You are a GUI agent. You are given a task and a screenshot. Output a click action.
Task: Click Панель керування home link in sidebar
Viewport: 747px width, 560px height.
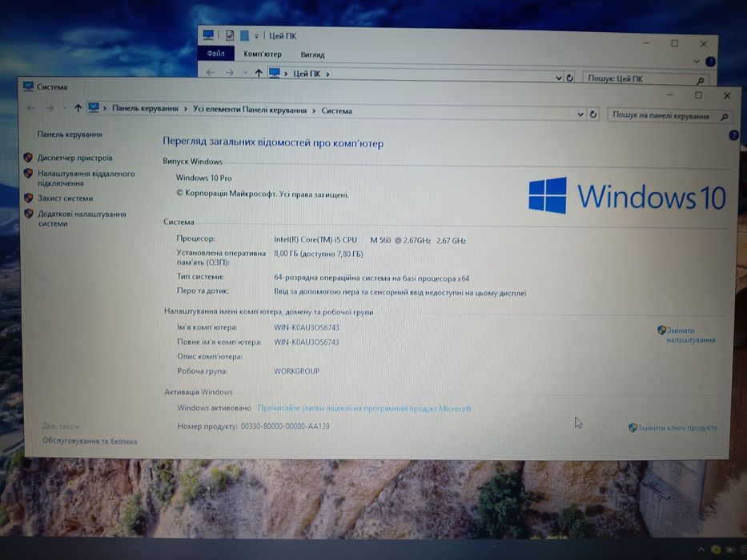point(70,134)
